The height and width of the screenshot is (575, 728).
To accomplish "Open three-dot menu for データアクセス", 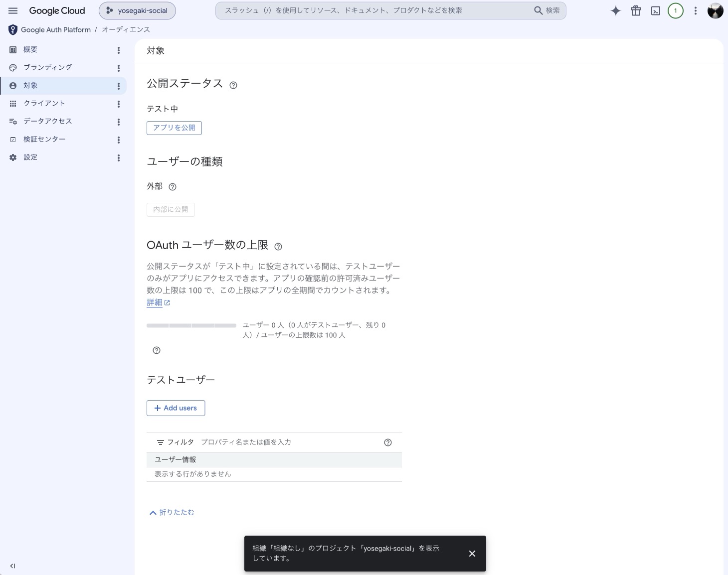I will pyautogui.click(x=119, y=122).
